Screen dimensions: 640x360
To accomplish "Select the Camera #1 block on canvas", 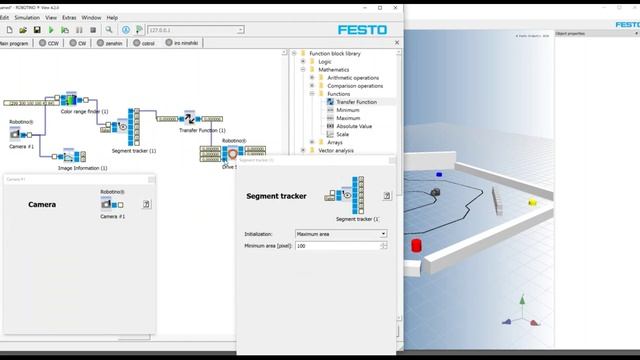I will pos(15,134).
